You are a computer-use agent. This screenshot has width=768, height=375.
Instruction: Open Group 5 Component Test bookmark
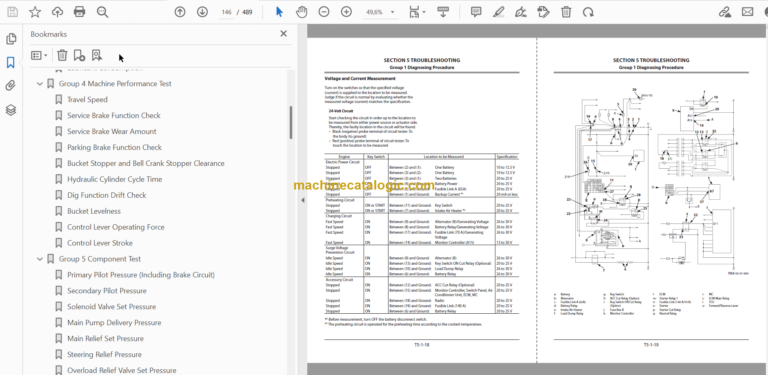[x=100, y=259]
